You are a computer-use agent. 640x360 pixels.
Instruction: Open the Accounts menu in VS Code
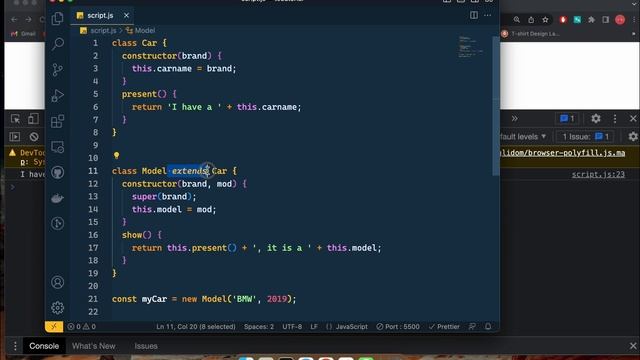[58, 282]
